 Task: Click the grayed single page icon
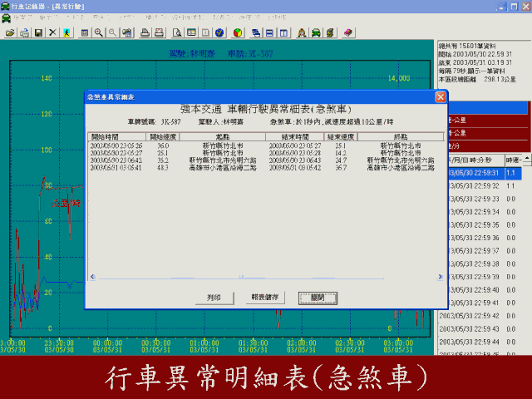pos(205,32)
